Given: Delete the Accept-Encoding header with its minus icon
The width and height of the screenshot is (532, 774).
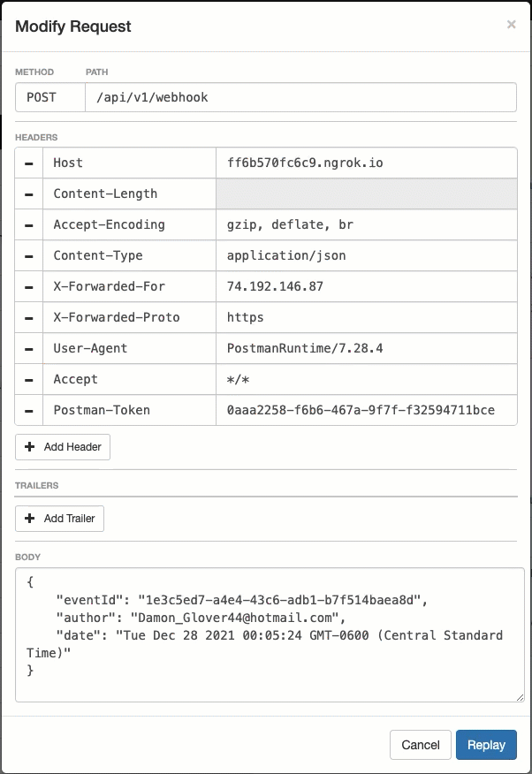Looking at the screenshot, I should click(29, 225).
